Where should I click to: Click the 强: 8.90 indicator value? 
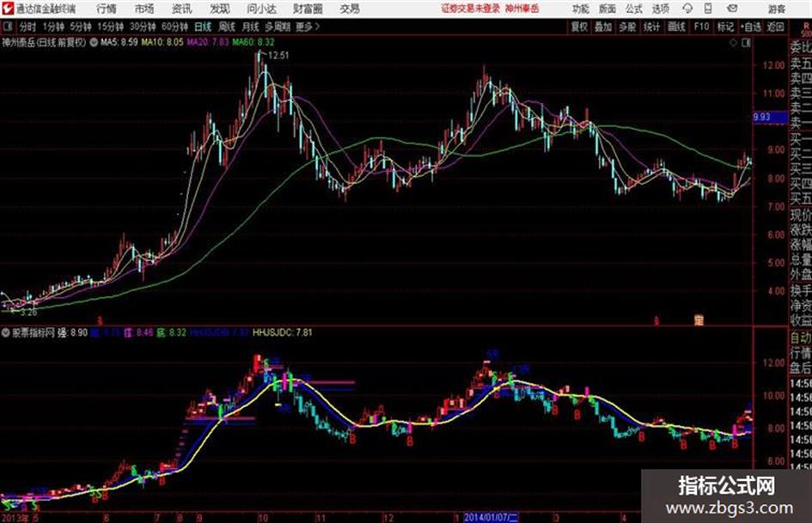tap(72, 332)
